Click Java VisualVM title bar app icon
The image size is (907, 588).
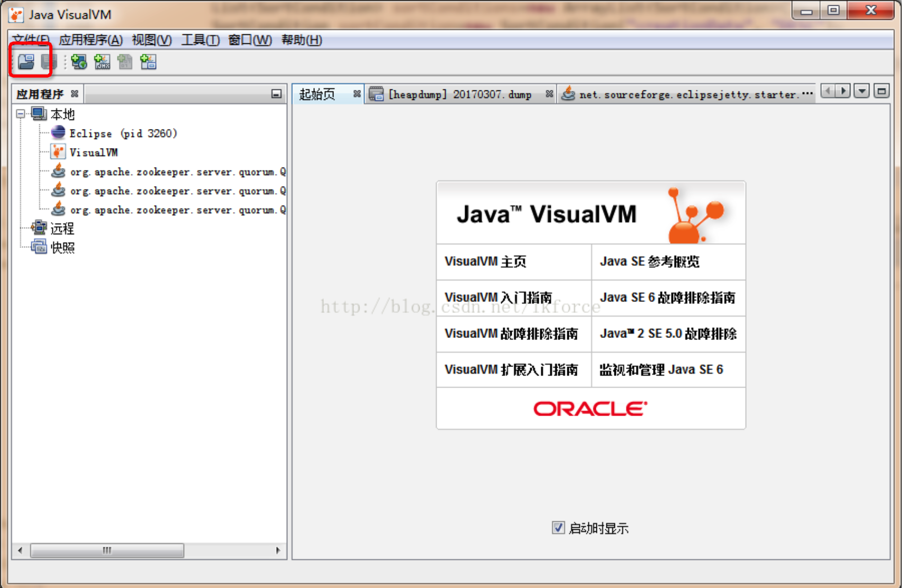pyautogui.click(x=16, y=14)
